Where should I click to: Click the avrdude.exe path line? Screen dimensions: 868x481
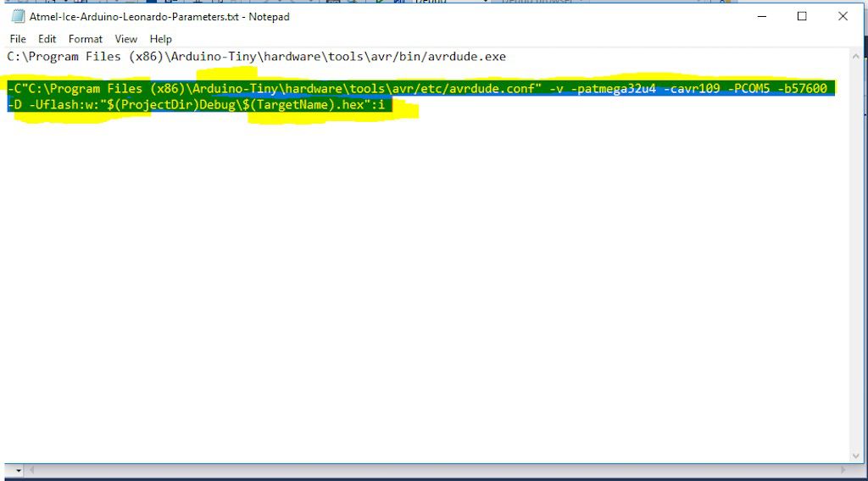click(x=256, y=57)
